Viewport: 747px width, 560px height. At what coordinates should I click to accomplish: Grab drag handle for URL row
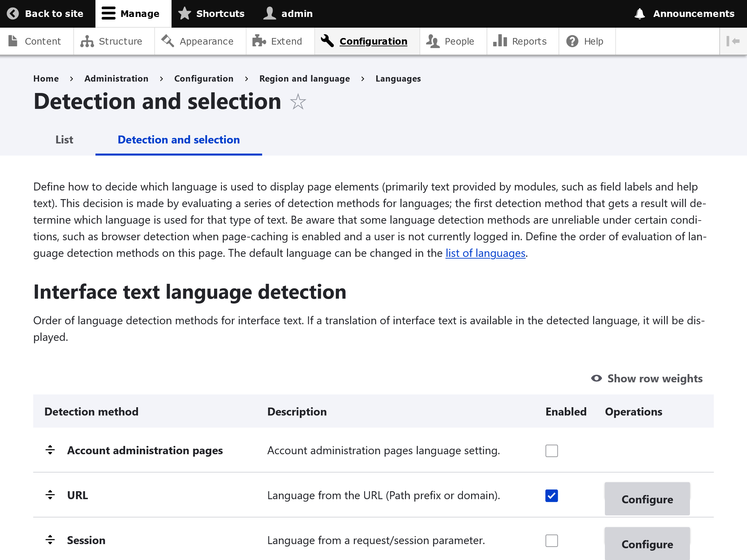[50, 495]
